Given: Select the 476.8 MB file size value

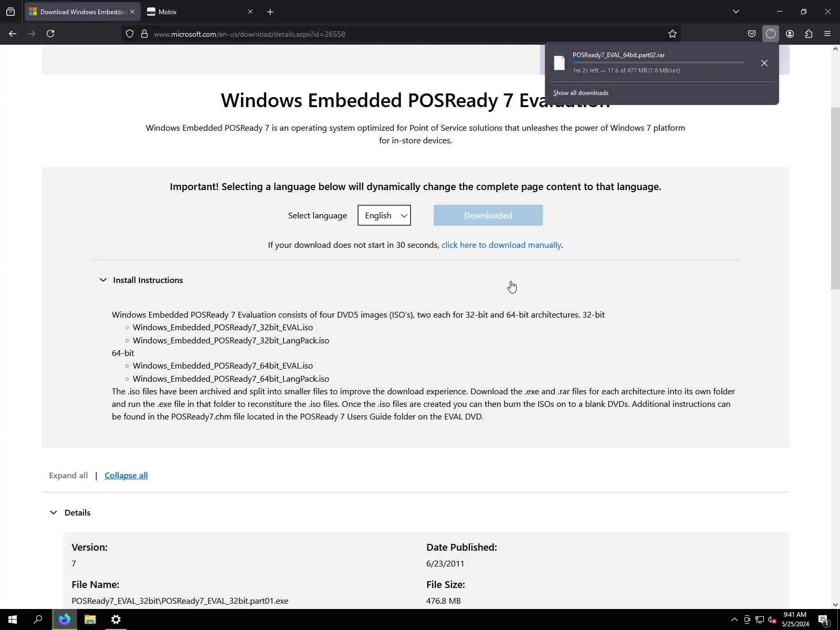Looking at the screenshot, I should point(444,601).
